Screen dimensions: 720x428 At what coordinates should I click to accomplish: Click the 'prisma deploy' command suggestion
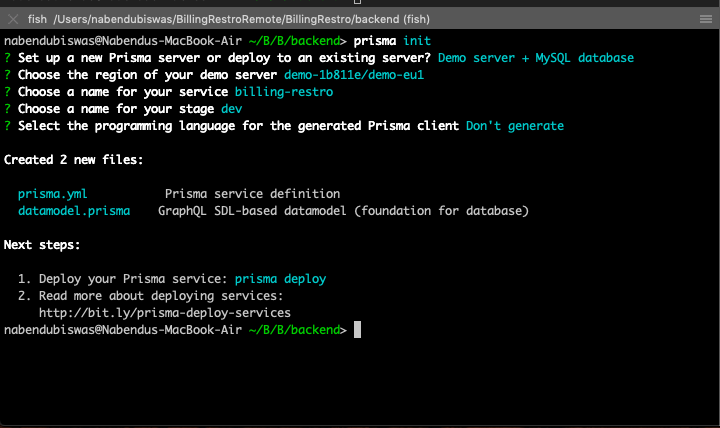281,279
